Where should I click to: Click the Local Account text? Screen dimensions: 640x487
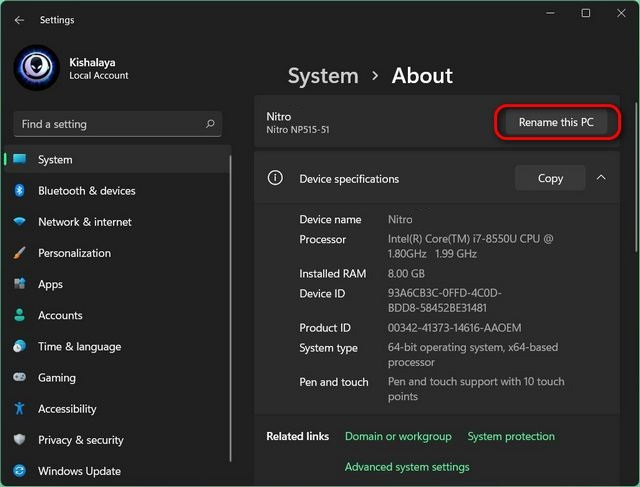98,76
